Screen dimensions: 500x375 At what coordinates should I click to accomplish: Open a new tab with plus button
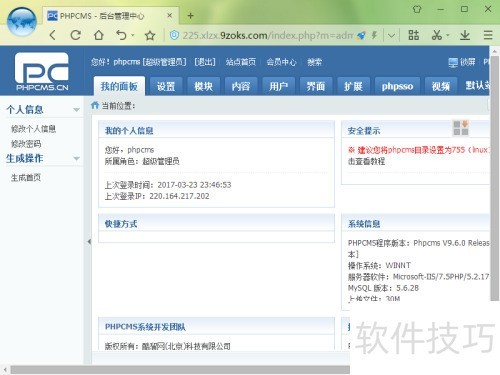pyautogui.click(x=191, y=16)
